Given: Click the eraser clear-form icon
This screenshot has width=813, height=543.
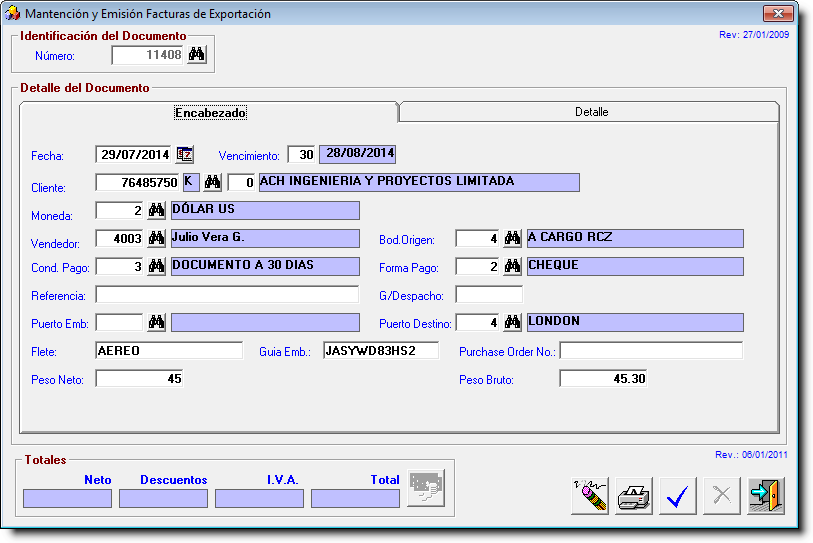Looking at the screenshot, I should point(590,496).
